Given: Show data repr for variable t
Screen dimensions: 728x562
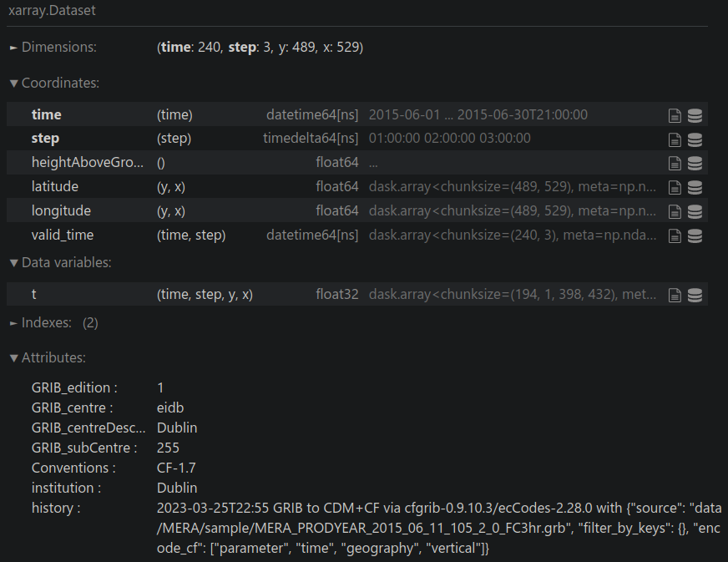Looking at the screenshot, I should pos(695,295).
